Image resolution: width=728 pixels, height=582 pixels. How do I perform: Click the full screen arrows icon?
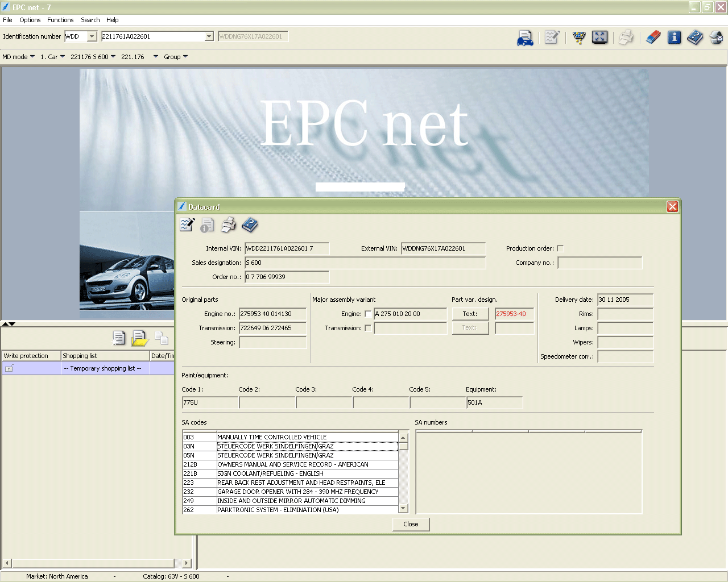click(600, 38)
